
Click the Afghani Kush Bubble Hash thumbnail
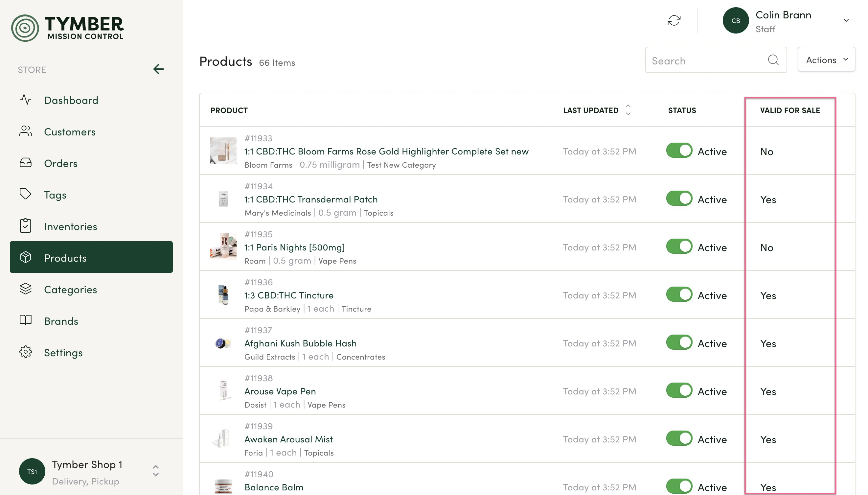(223, 343)
